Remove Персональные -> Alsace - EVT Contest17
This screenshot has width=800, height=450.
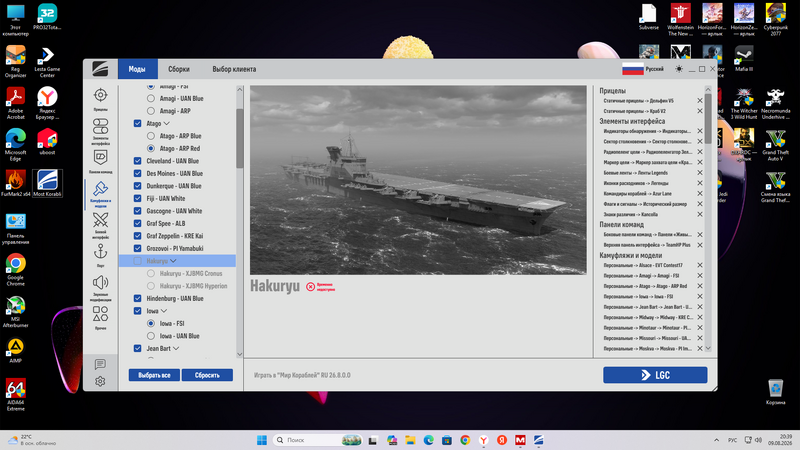click(700, 265)
